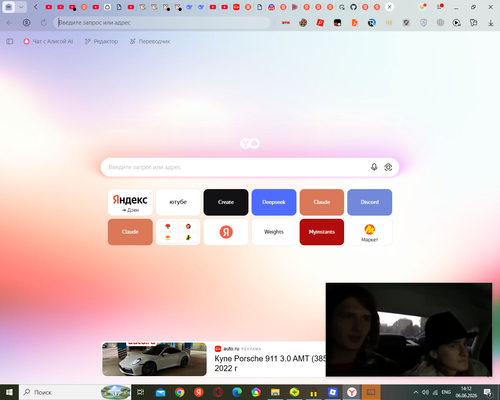Toggle the sidebar panel icon

10,41
